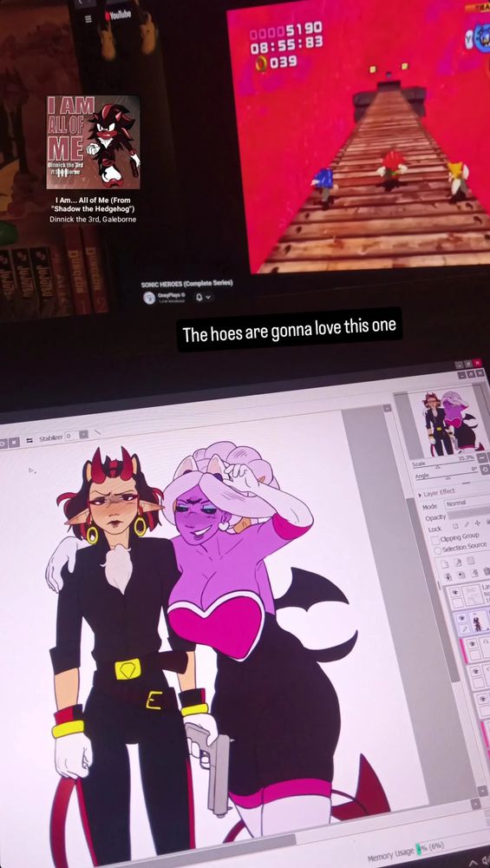This screenshot has height=868, width=490.
Task: Adjust the Angle slider in navigator
Action: [446, 476]
